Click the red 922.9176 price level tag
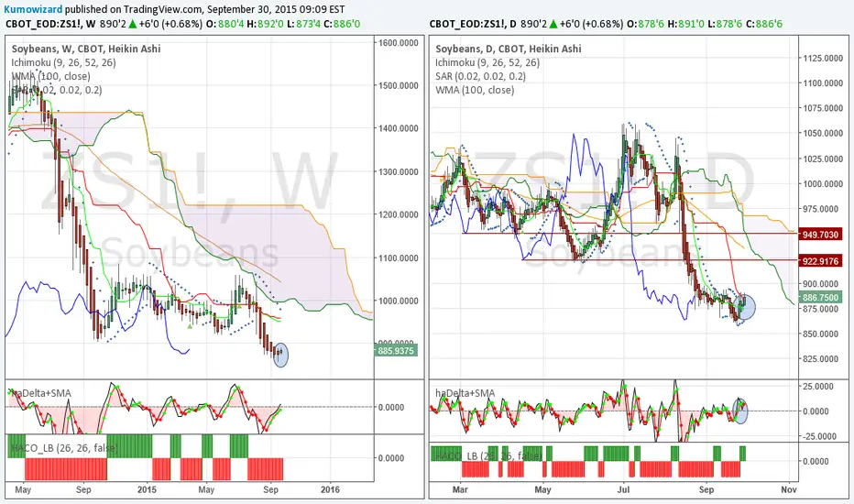Image resolution: width=854 pixels, height=504 pixels. (x=820, y=261)
